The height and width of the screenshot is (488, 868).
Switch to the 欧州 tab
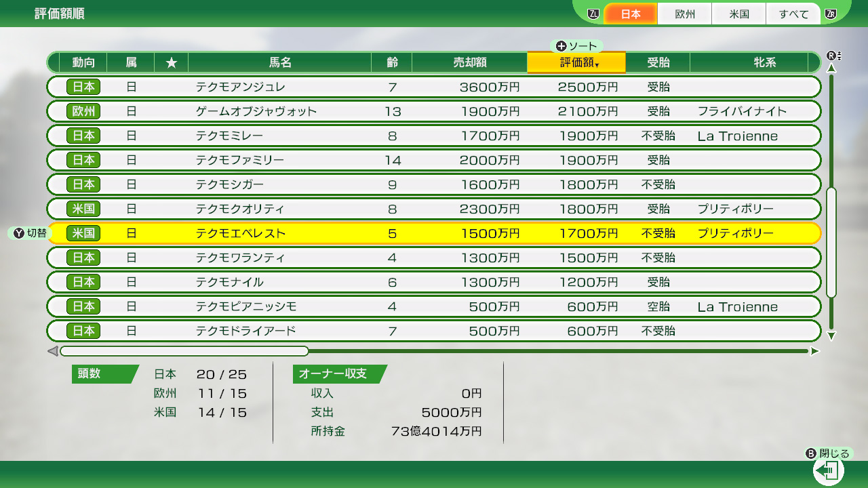pos(685,14)
